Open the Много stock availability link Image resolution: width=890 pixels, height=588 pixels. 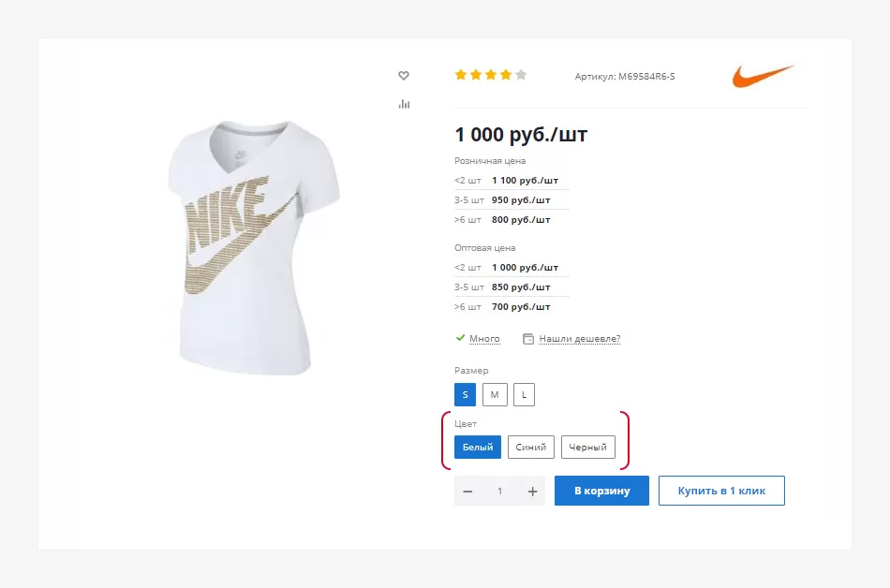[x=484, y=339]
